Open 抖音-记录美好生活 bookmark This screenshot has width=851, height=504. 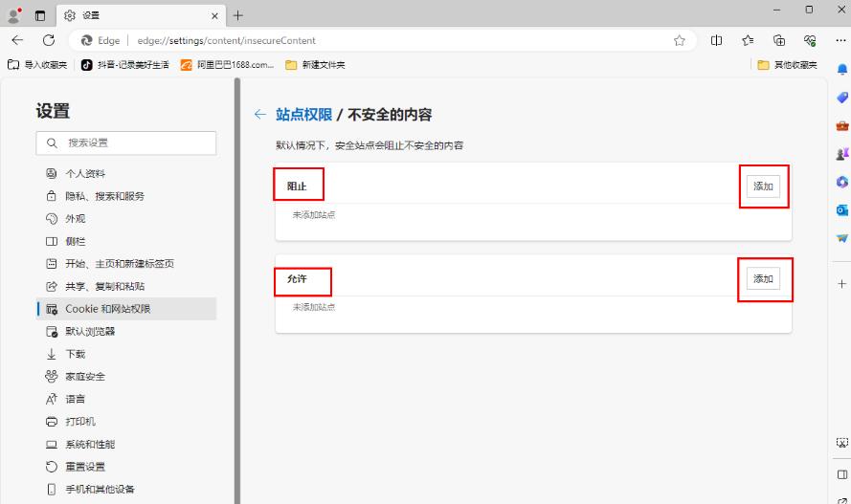[x=124, y=65]
